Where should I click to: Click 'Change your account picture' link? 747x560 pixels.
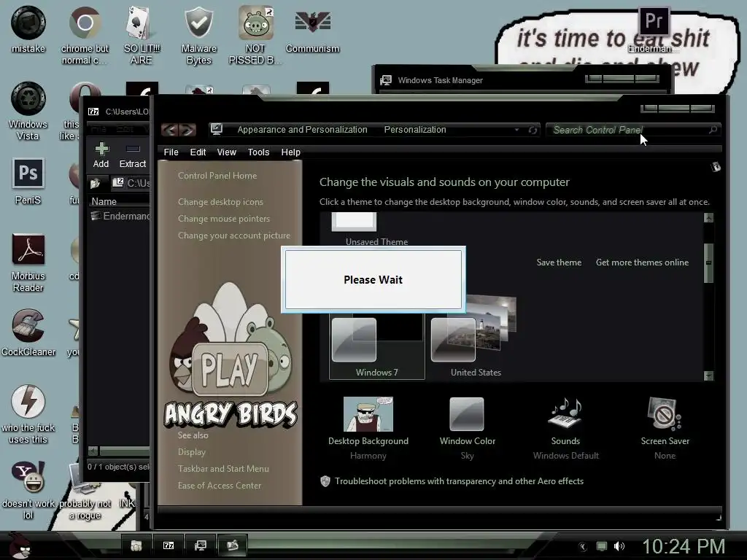tap(234, 236)
